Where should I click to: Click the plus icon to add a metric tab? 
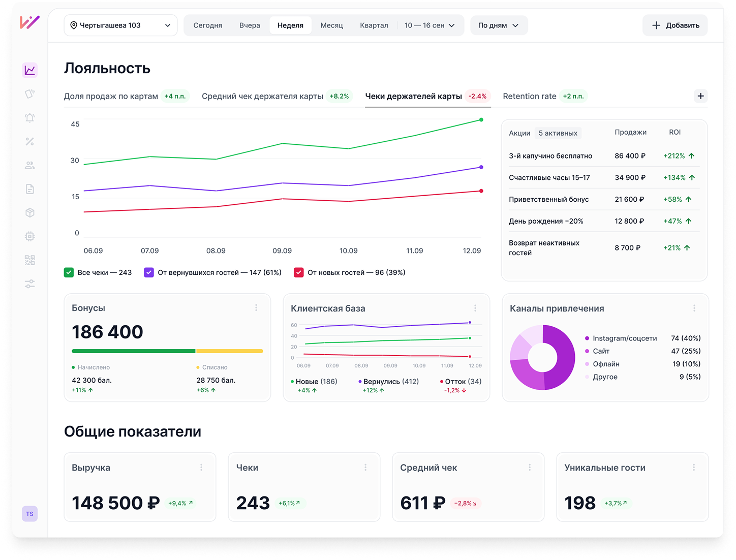point(700,96)
